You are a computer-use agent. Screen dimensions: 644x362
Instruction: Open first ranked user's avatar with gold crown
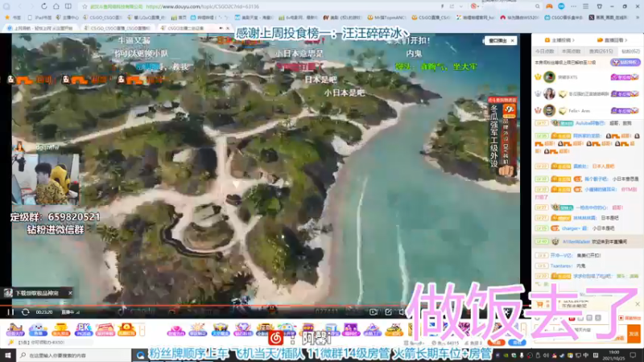click(x=549, y=76)
